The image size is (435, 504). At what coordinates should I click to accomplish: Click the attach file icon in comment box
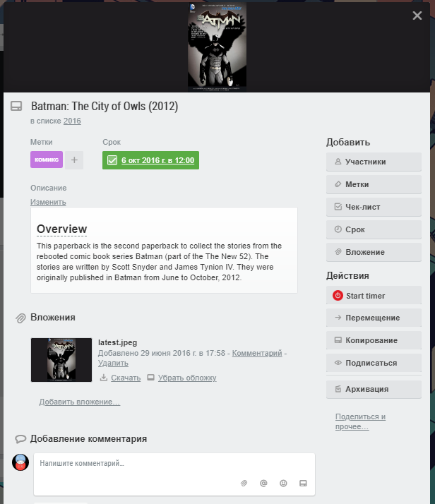pos(244,483)
